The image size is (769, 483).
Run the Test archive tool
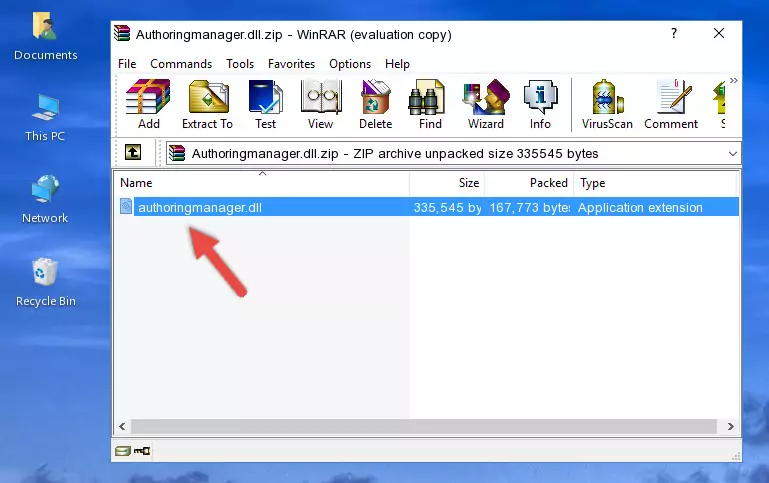pyautogui.click(x=265, y=104)
